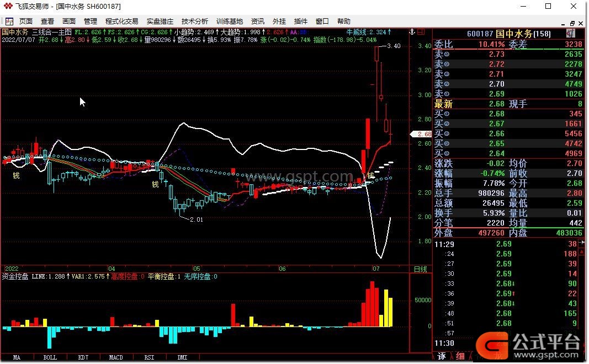Close the inner chart window
The height and width of the screenshot is (364, 589).
point(581,23)
